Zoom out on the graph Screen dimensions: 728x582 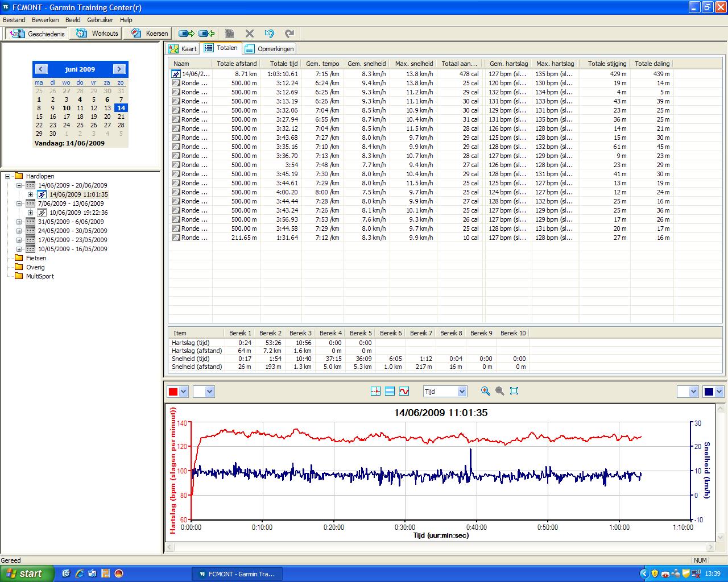tap(499, 391)
